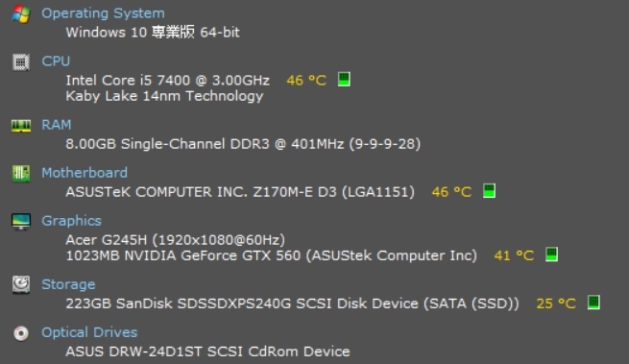Viewport: 629px width, 364px height.
Task: Click green temperature indicator beside GPU 41 °C
Action: pyautogui.click(x=551, y=255)
